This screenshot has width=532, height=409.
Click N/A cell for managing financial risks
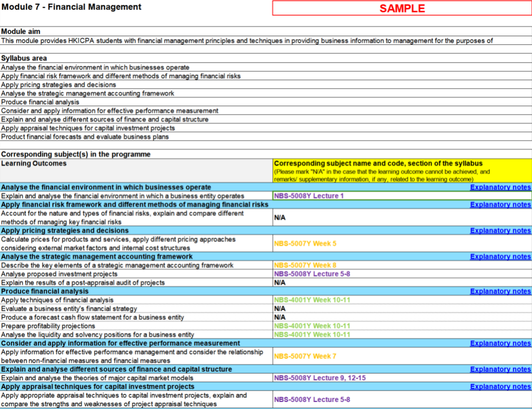[x=402, y=217]
